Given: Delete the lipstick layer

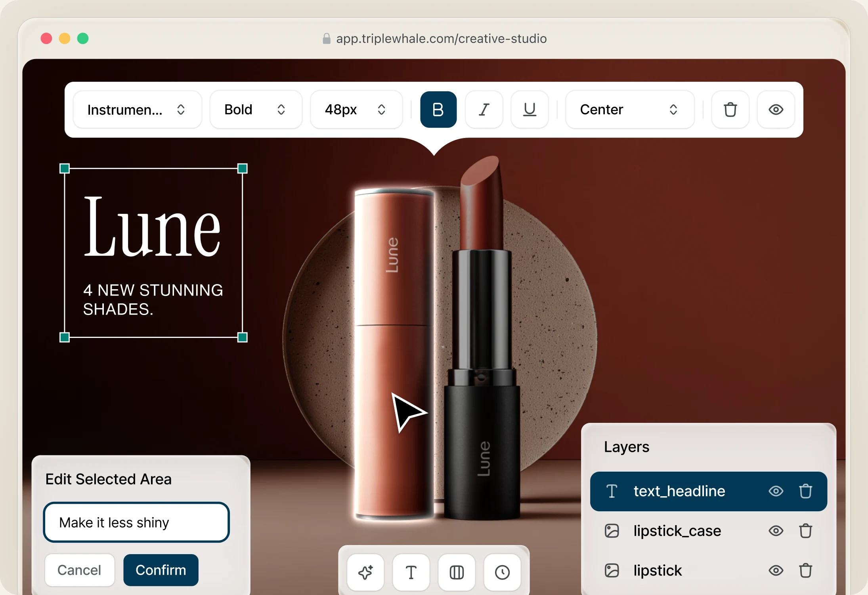Looking at the screenshot, I should pyautogui.click(x=805, y=570).
